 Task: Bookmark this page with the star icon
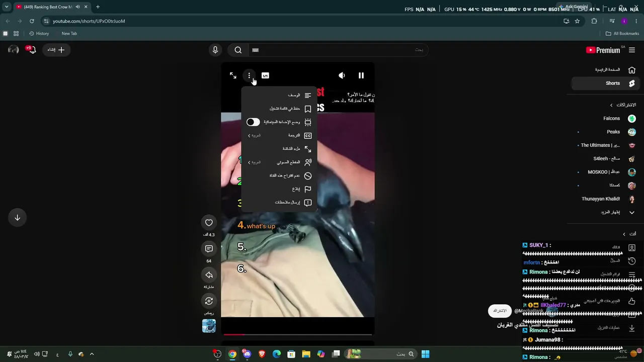[x=577, y=21]
